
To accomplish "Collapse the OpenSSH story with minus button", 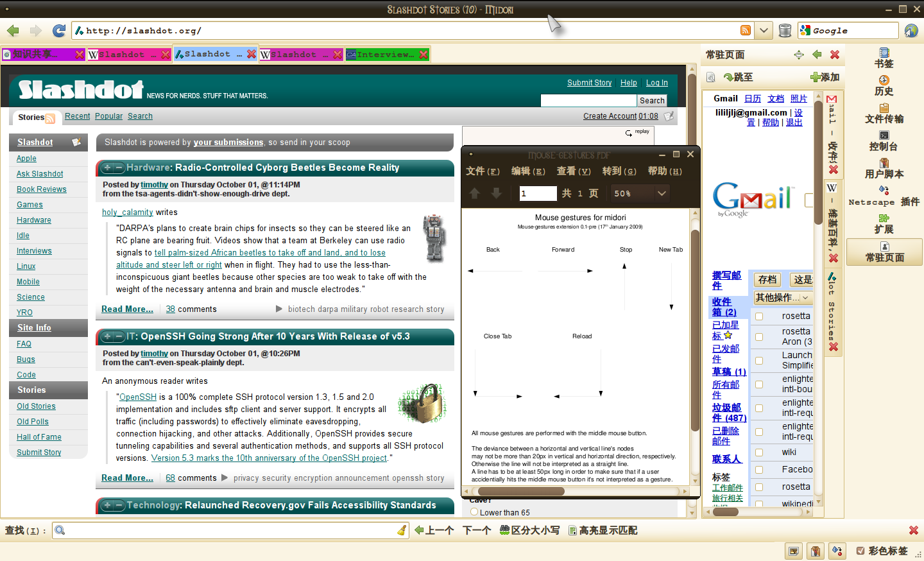I will click(x=119, y=336).
